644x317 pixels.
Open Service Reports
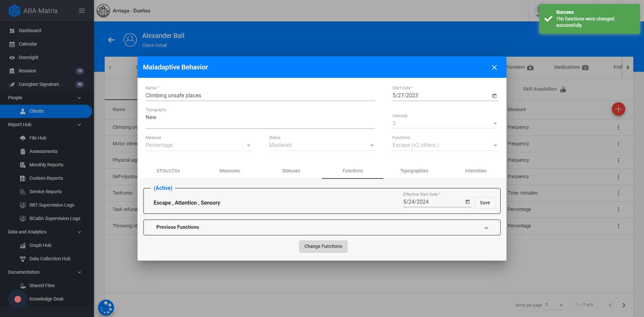click(x=46, y=192)
